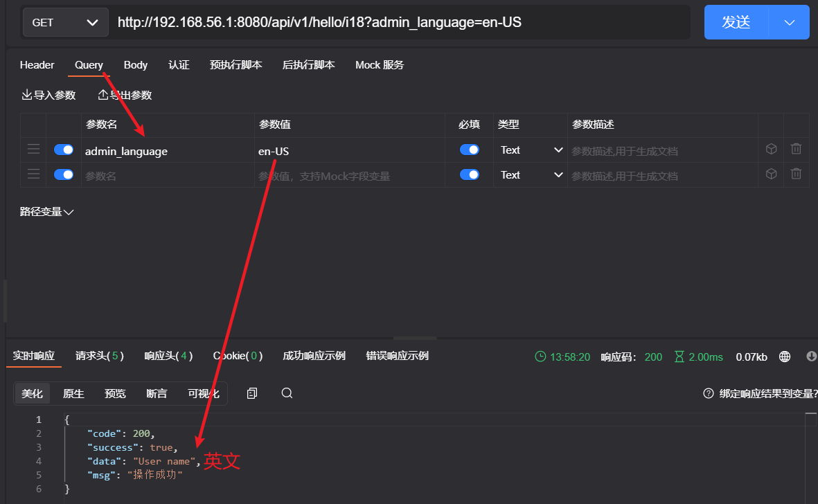The height and width of the screenshot is (504, 818).
Task: Click 导入参数 import parameters
Action: pos(48,96)
